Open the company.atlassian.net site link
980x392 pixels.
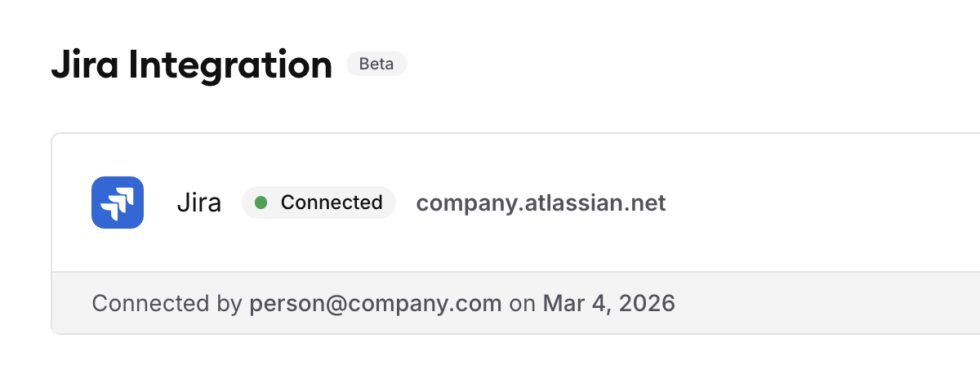[x=541, y=203]
